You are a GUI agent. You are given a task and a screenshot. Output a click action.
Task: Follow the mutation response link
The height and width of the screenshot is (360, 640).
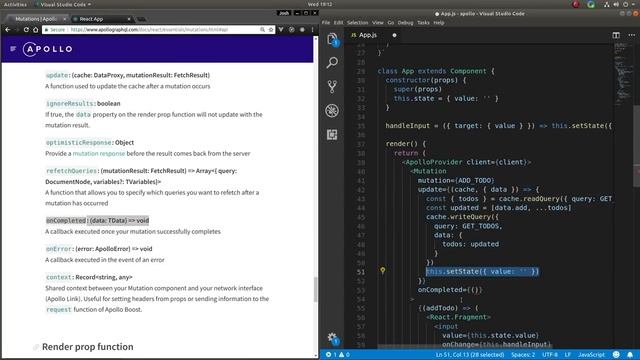click(99, 153)
